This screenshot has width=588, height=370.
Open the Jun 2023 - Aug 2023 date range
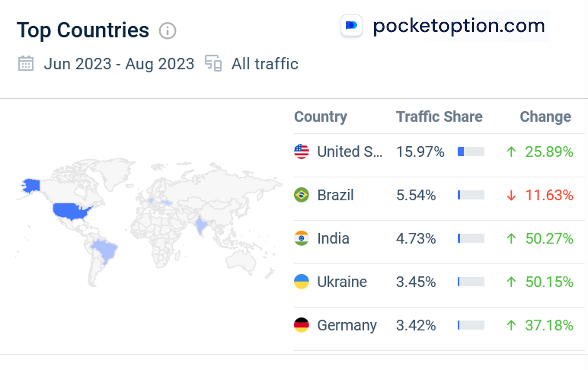(119, 64)
